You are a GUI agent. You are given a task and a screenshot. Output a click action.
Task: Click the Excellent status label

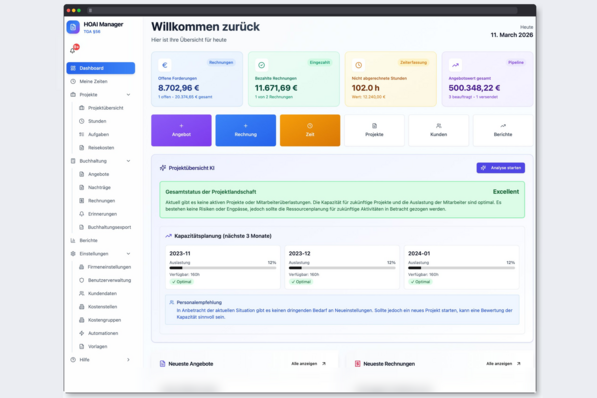pyautogui.click(x=506, y=192)
